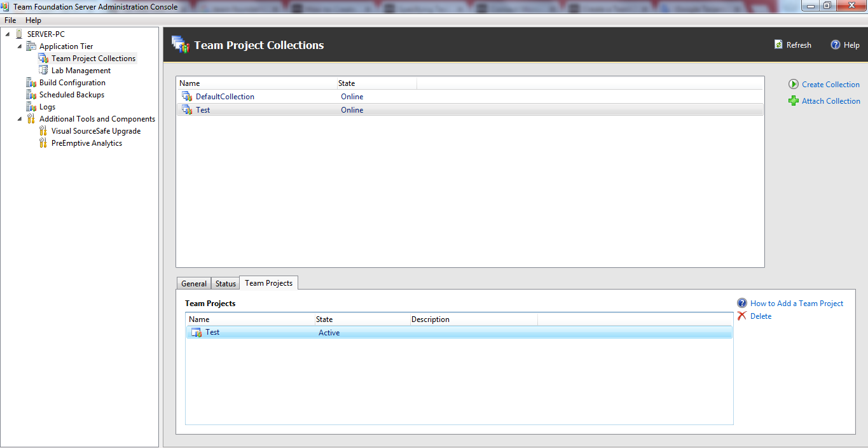Click the Team Project Collections tree icon
Viewport: 868px width, 448px height.
click(43, 58)
